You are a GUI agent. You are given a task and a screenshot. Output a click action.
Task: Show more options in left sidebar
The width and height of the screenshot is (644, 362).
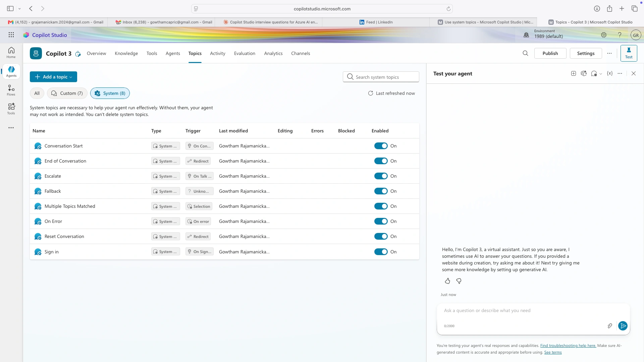pyautogui.click(x=11, y=128)
